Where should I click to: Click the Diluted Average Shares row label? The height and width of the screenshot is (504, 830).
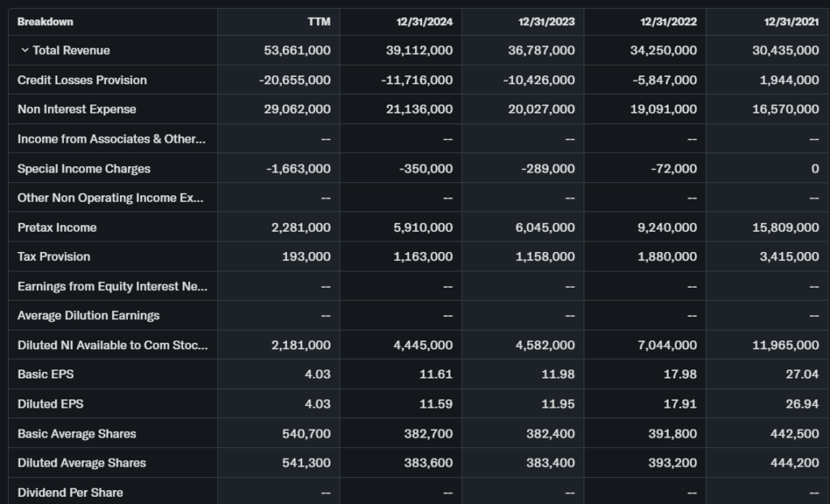[x=81, y=463]
